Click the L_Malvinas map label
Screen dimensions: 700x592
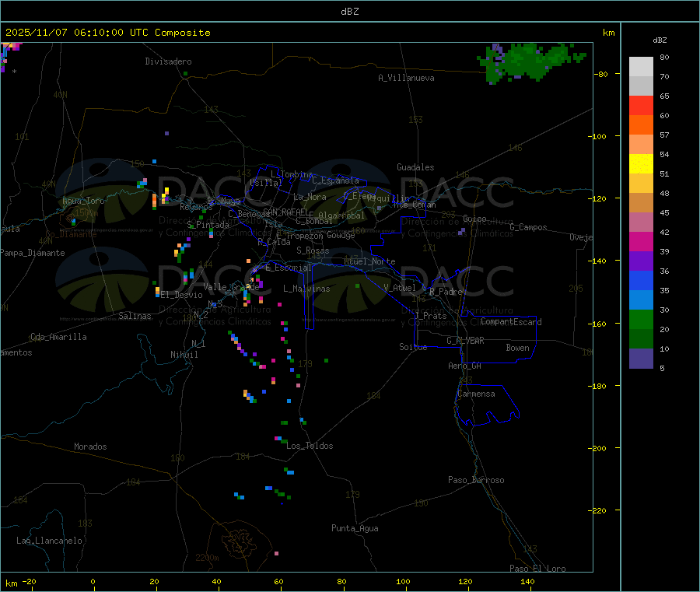[306, 289]
